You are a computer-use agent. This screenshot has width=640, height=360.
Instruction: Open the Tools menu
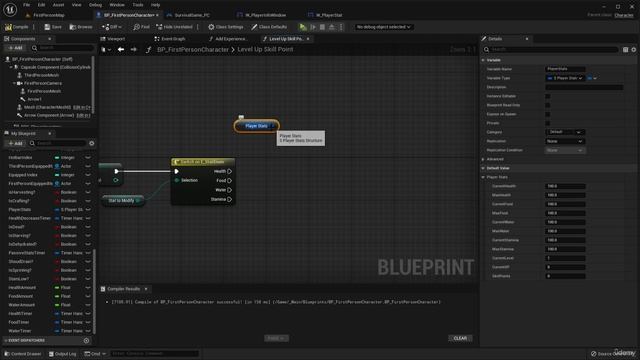click(138, 5)
